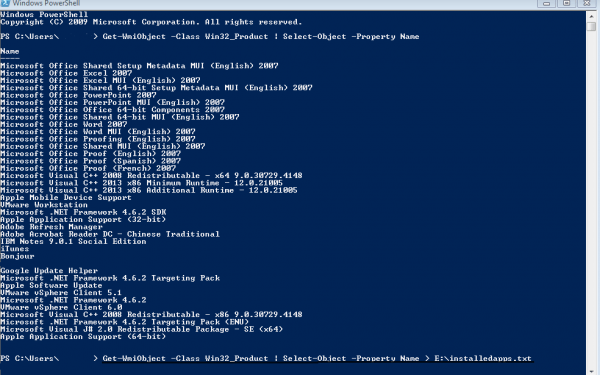Click the scrollbar up arrow
The height and width of the screenshot is (375, 600).
tap(591, 16)
